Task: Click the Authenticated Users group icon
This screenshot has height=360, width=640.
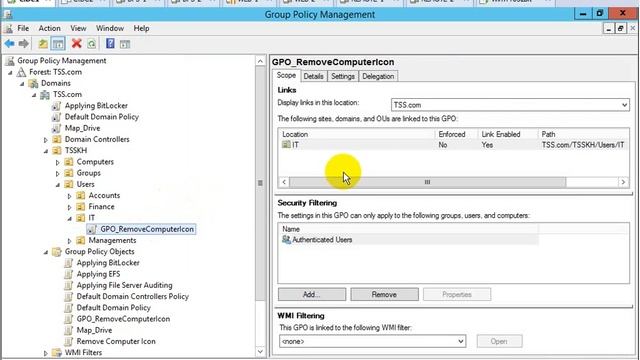Action: 286,240
